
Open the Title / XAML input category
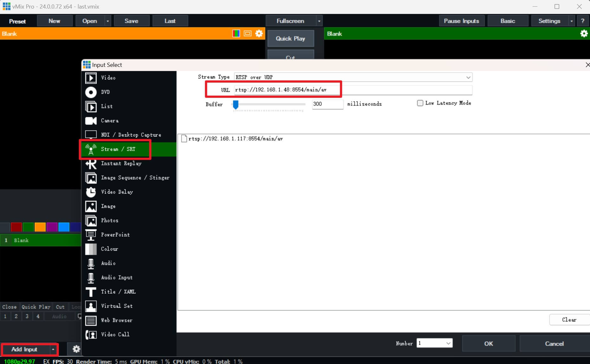pyautogui.click(x=118, y=292)
